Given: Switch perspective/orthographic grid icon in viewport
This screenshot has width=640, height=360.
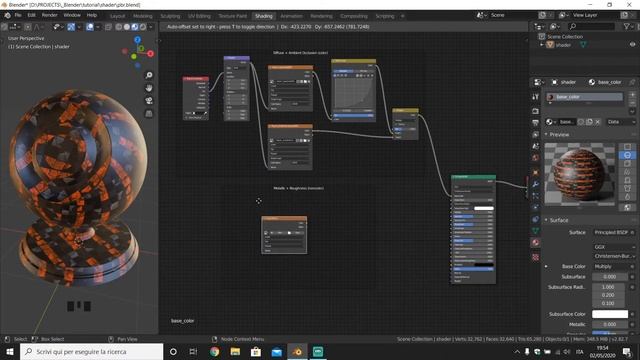Looking at the screenshot, I should tap(149, 113).
